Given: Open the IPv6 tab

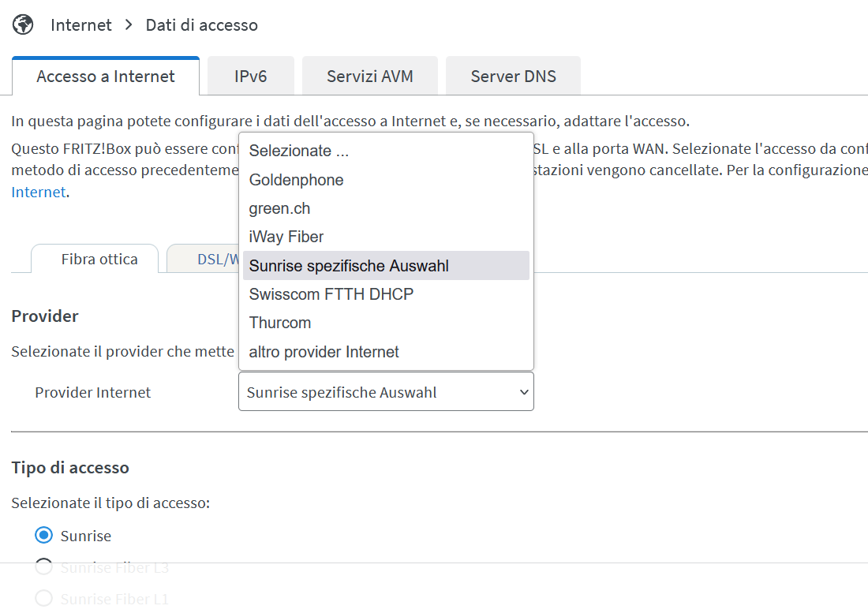Looking at the screenshot, I should tap(251, 77).
